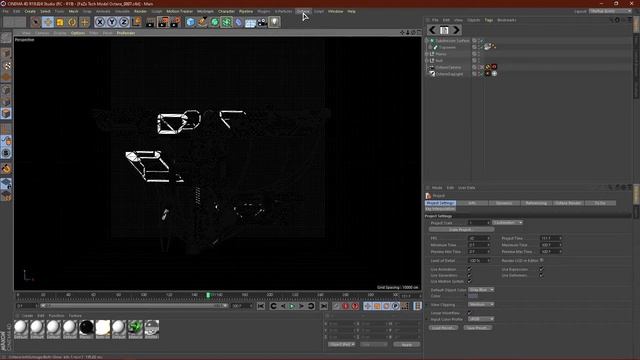640x360 pixels.
Task: Add a Camera object icon
Action: click(x=262, y=22)
